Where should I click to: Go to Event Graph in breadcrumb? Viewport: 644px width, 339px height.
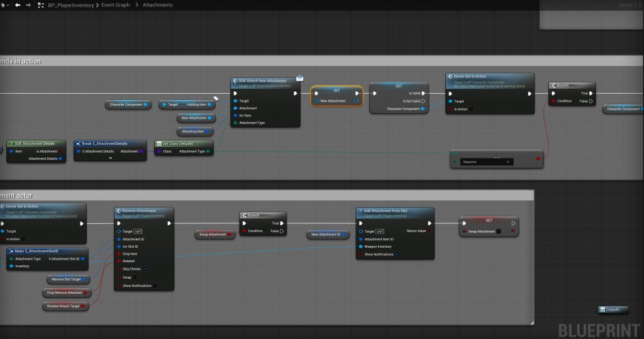pyautogui.click(x=116, y=5)
